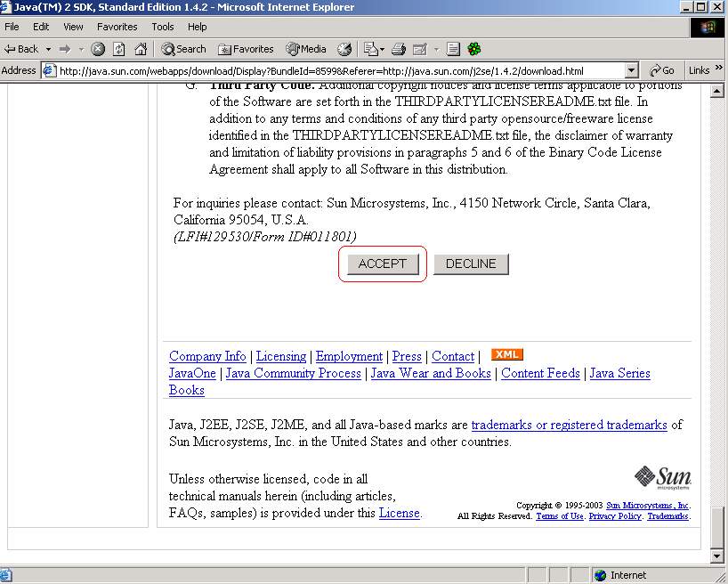Refresh the page using the Refresh icon
Image resolution: width=728 pixels, height=584 pixels.
click(x=119, y=49)
